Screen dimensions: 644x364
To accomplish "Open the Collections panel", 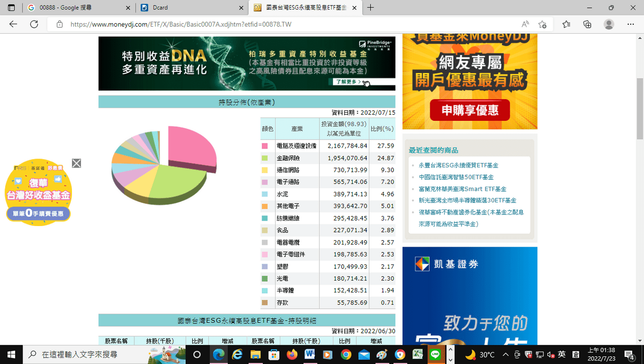I will [587, 24].
